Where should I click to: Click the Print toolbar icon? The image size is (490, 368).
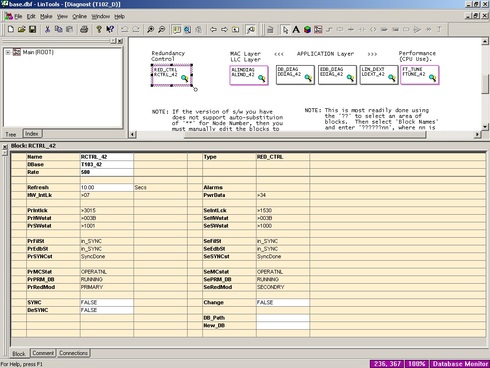pos(84,29)
